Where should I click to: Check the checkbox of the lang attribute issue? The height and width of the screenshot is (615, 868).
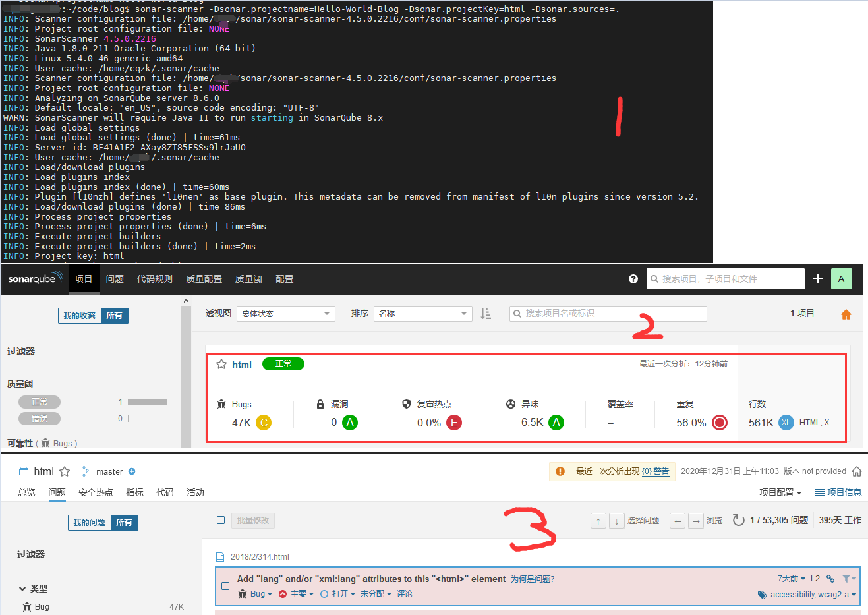(x=225, y=586)
